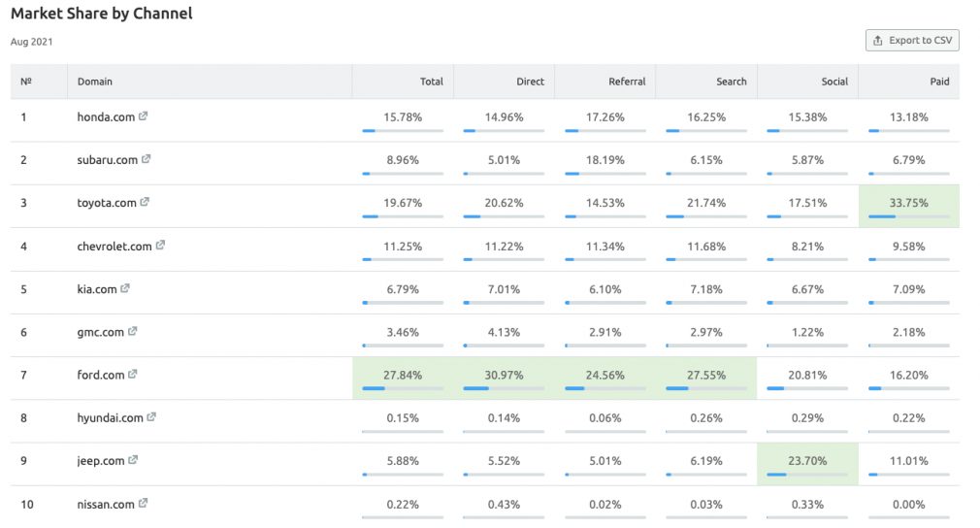Click ford.com Social value 20.81%

click(807, 375)
